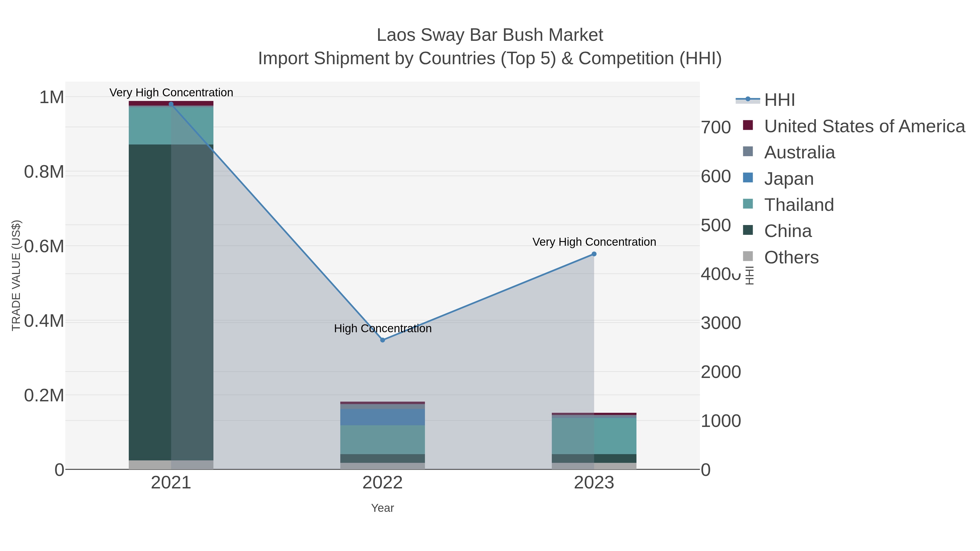Click the USA segment atop 2021 bar
This screenshot has height=551, width=980.
pyautogui.click(x=171, y=103)
